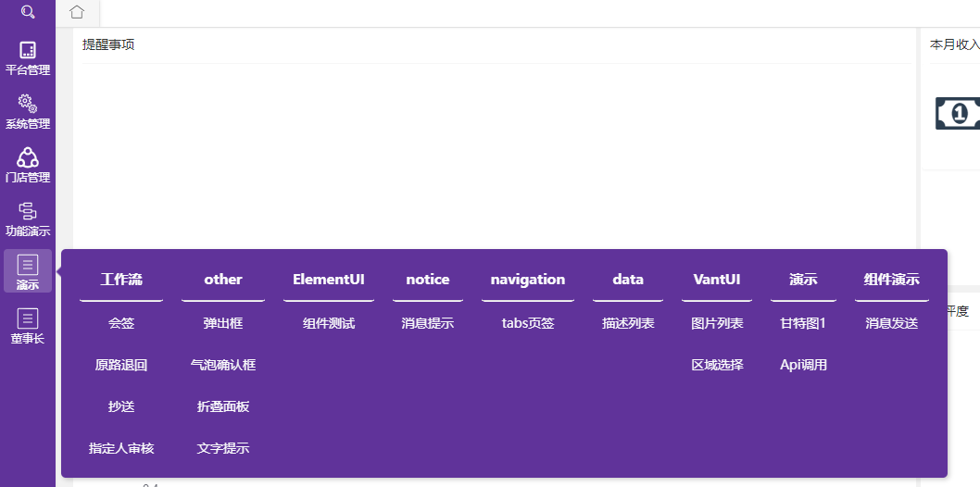Open 抄送 menu item
The width and height of the screenshot is (980, 487).
point(121,407)
